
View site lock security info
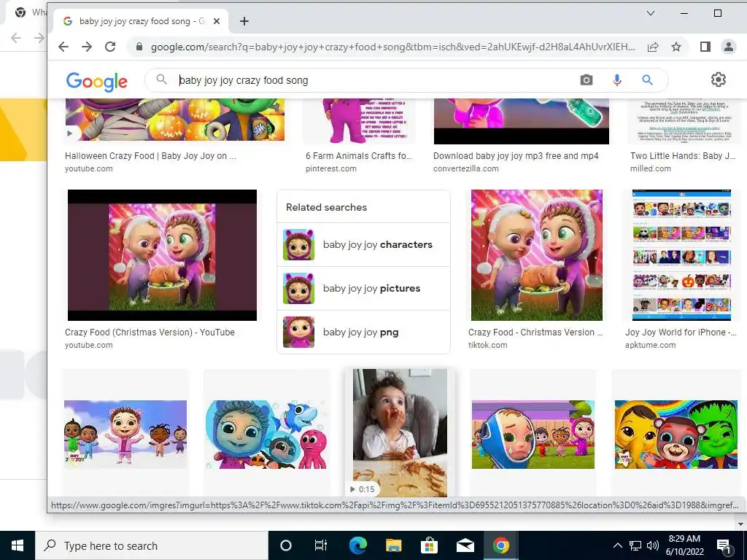click(139, 47)
